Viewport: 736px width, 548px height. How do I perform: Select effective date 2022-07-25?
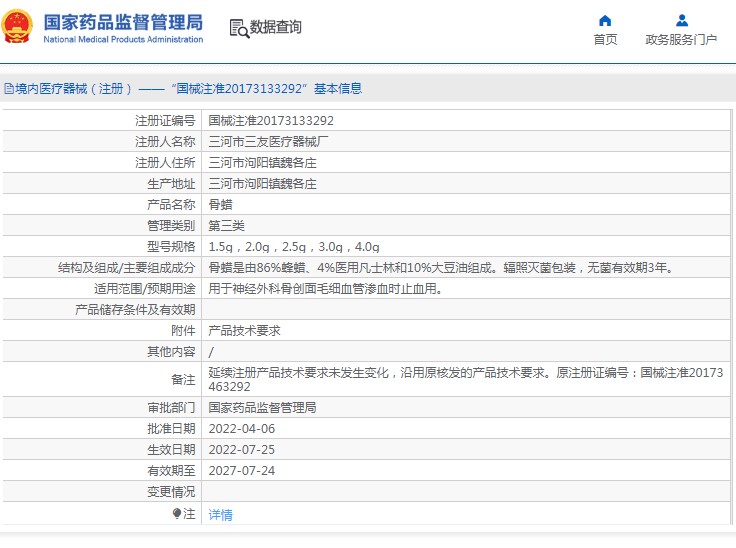click(242, 450)
